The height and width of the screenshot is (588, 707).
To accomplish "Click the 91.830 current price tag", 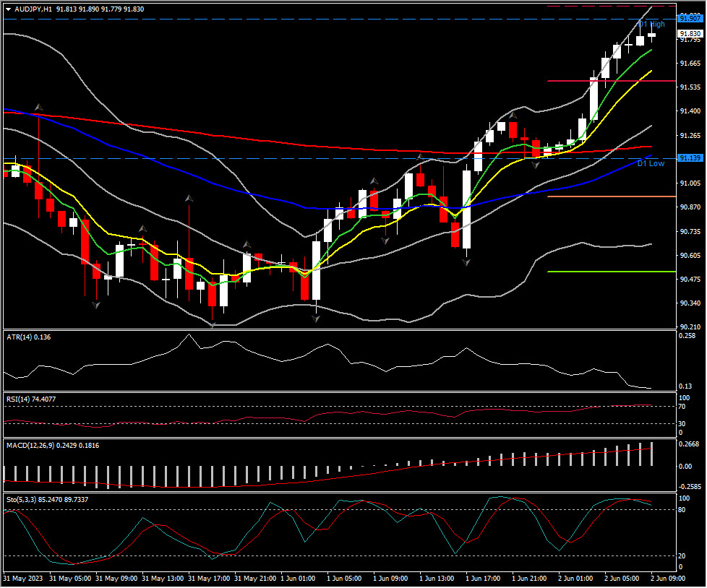I will coord(690,34).
